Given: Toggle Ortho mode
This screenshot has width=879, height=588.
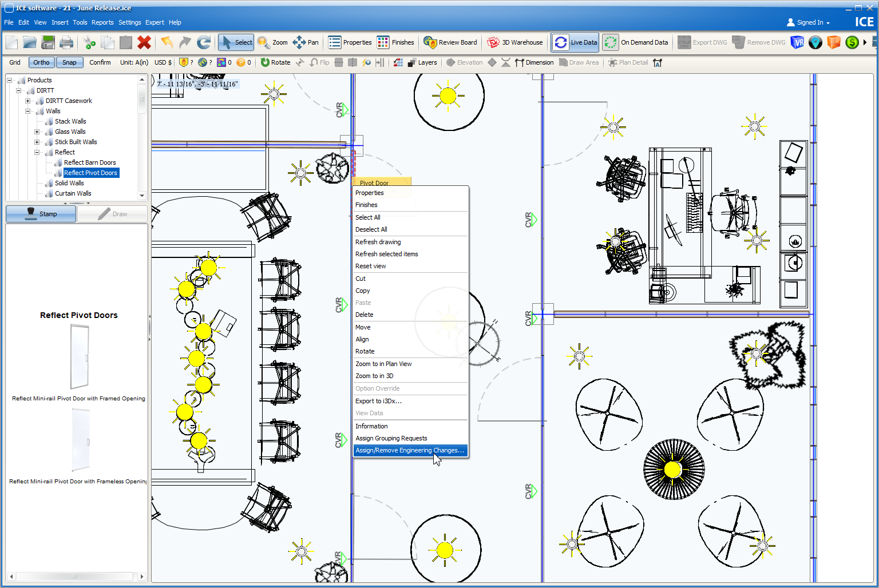Looking at the screenshot, I should (41, 62).
